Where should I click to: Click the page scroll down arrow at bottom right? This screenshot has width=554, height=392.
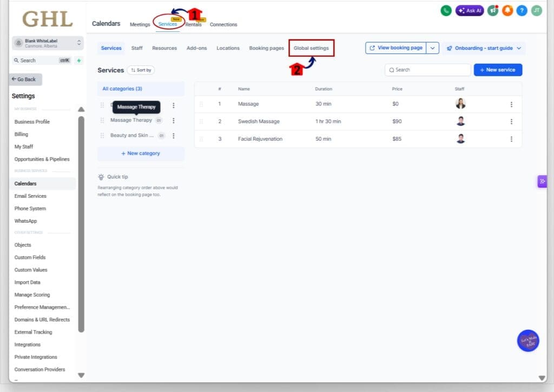pyautogui.click(x=542, y=378)
